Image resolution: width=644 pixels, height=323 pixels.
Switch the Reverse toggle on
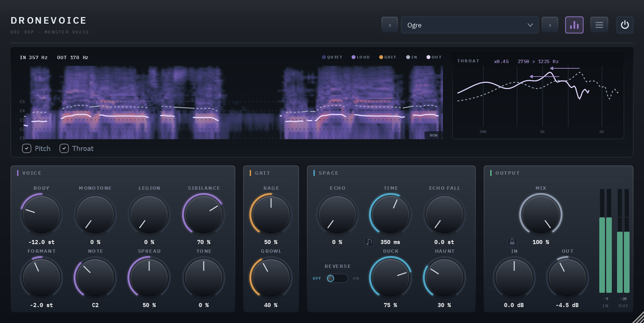pos(337,278)
